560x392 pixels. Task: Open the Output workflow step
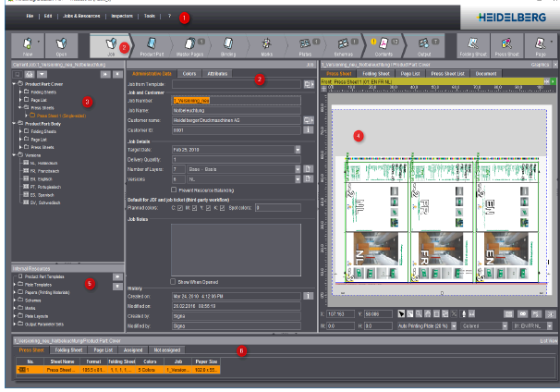pos(424,45)
